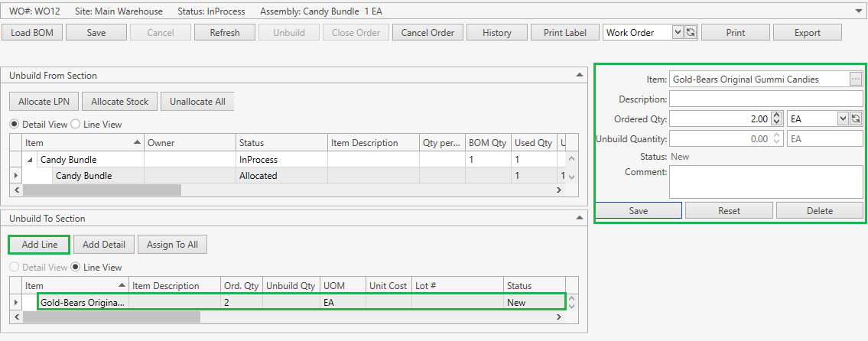Click the Load BOM toolbar button
The height and width of the screenshot is (341, 868).
click(x=31, y=32)
